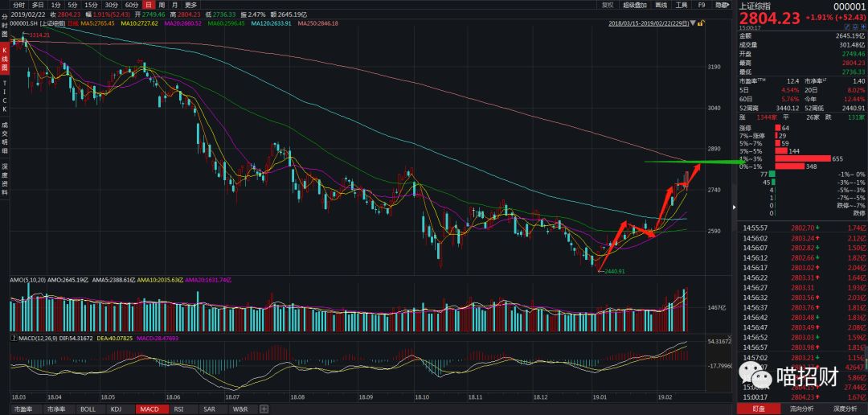The image size is (868, 415).
Task: Open the 超级叠加 overlay option
Action: pyautogui.click(x=634, y=5)
